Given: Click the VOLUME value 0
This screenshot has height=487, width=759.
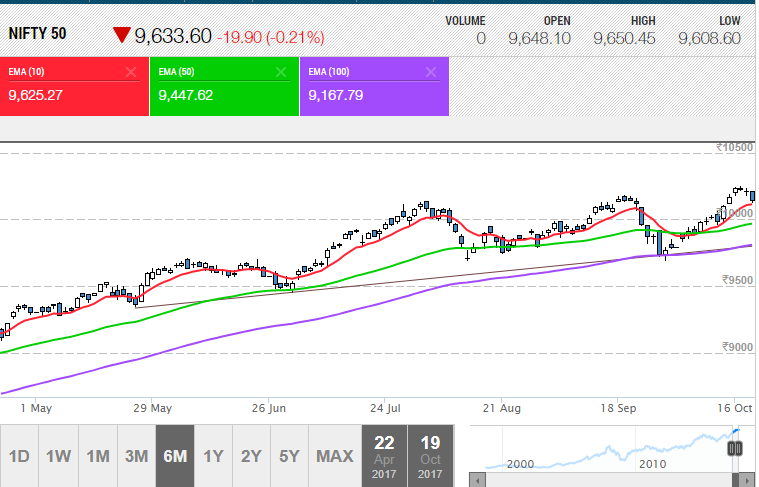Looking at the screenshot, I should pyautogui.click(x=481, y=39).
